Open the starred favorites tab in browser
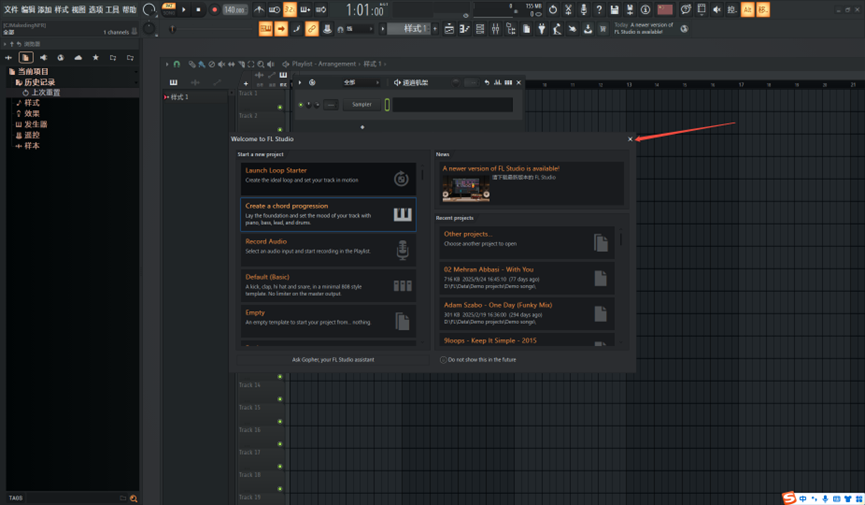The image size is (865, 505). click(x=96, y=58)
